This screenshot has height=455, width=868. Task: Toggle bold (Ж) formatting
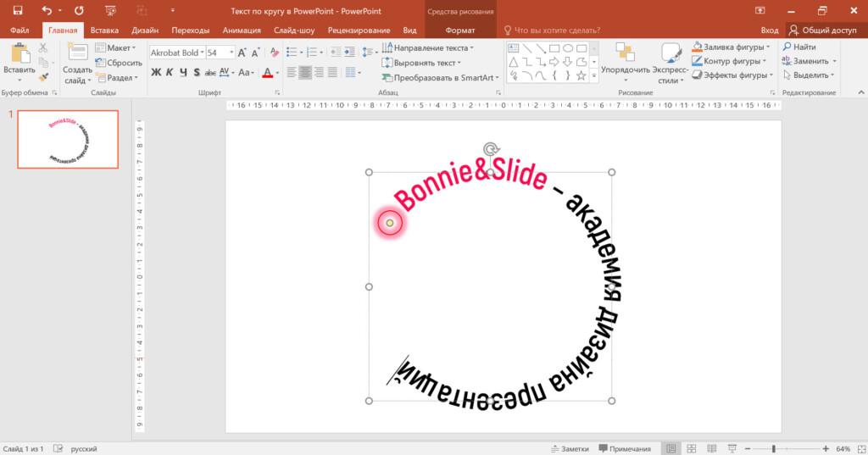coord(156,73)
